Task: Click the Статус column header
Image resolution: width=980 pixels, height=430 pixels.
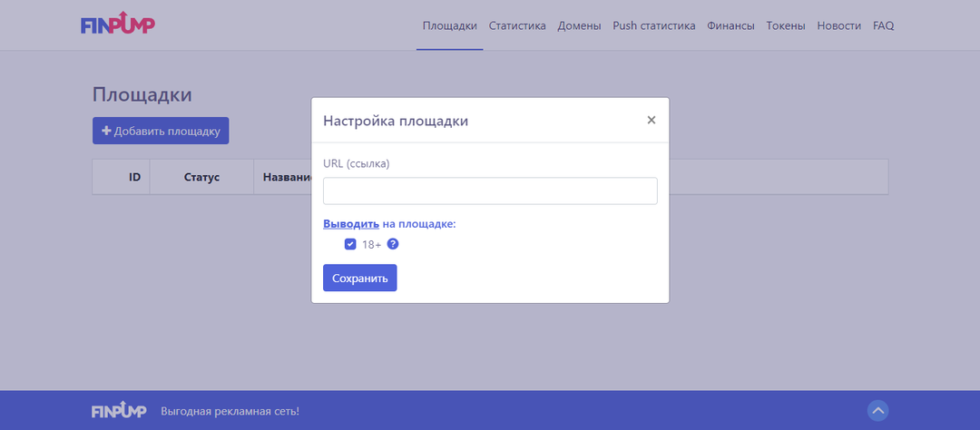Action: tap(201, 177)
